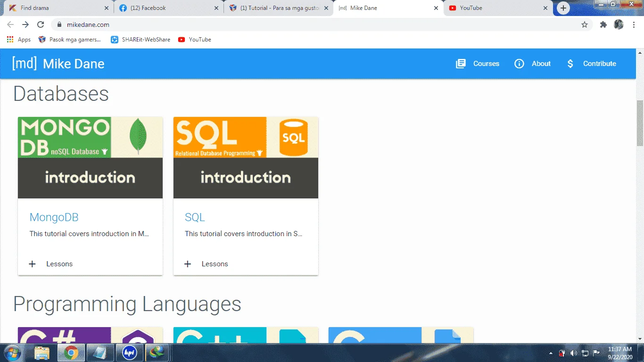Expand Lessons on the SQL card

tap(206, 264)
